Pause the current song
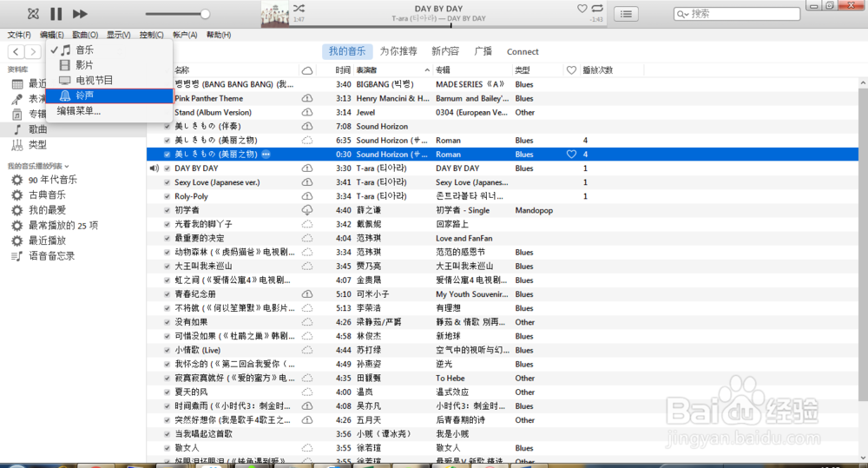The height and width of the screenshot is (468, 868). coord(56,14)
